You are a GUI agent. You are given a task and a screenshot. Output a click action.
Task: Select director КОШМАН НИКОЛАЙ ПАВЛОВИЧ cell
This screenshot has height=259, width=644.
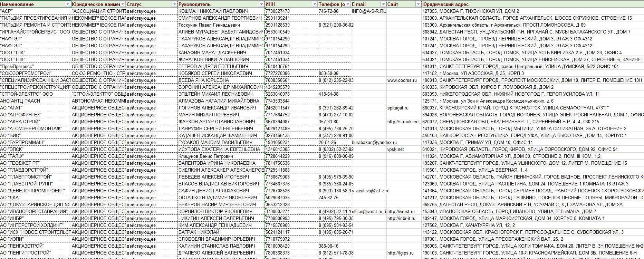tap(221, 11)
